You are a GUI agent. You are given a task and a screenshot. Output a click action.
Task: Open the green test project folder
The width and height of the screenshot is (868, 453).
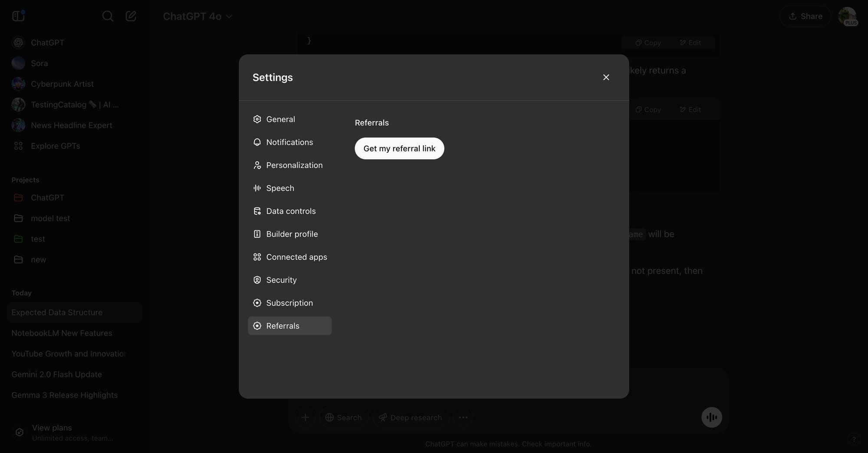click(x=75, y=239)
